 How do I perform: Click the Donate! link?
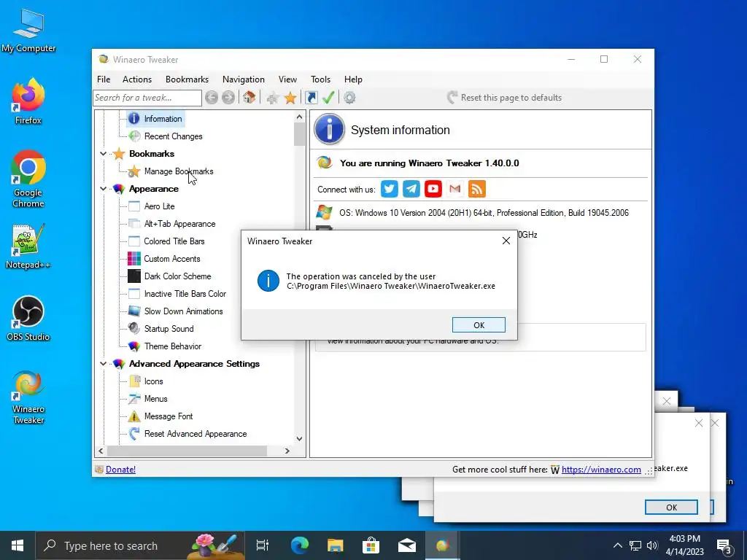[x=120, y=470]
